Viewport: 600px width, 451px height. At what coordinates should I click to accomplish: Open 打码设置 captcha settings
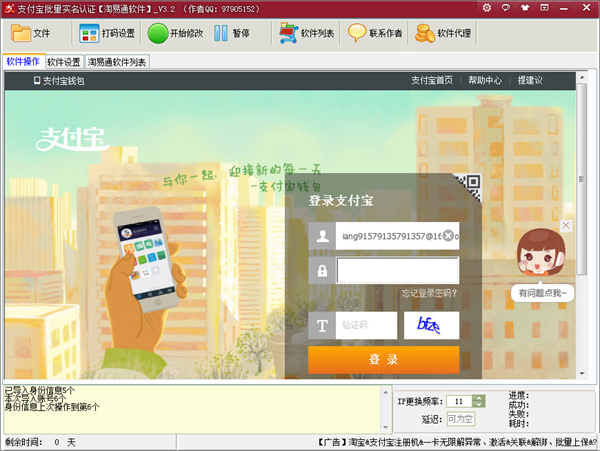tap(107, 33)
